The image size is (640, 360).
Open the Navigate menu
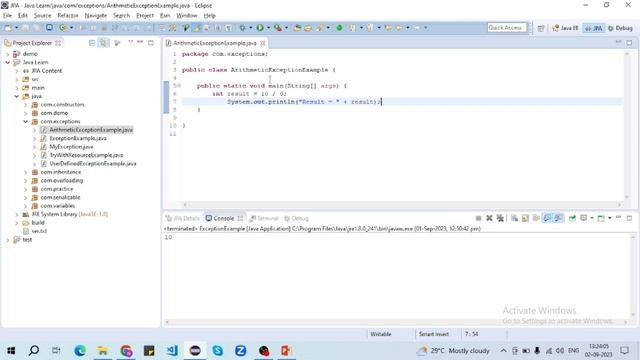pos(96,16)
